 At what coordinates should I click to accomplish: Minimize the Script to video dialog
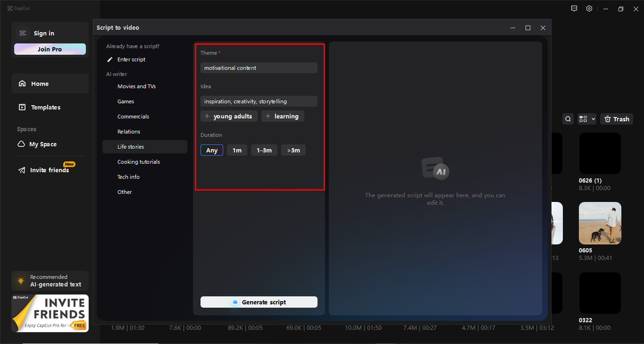tap(513, 28)
